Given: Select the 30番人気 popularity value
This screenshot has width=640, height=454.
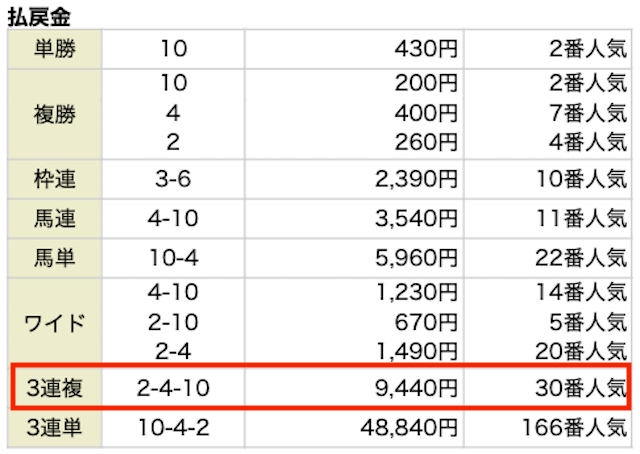Looking at the screenshot, I should [580, 388].
